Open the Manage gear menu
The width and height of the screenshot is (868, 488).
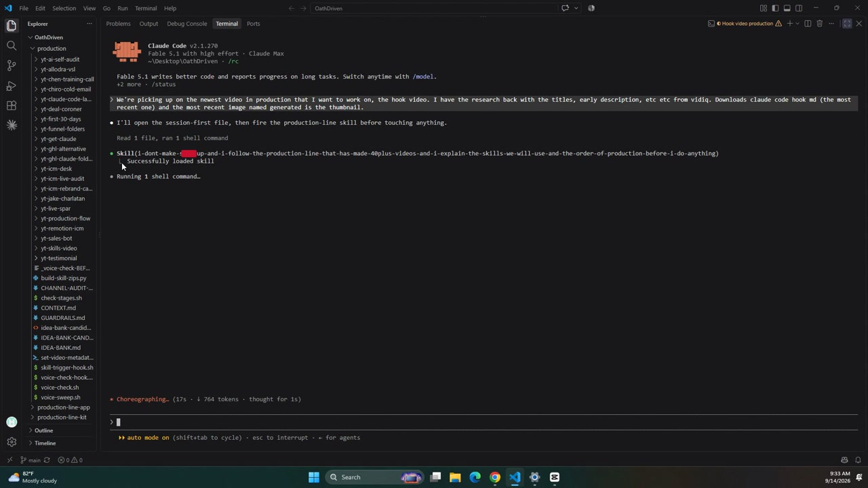point(12,442)
